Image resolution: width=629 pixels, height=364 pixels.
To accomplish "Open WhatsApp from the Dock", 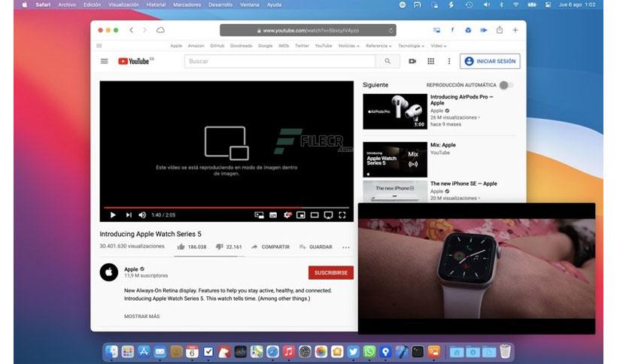I will (x=369, y=352).
